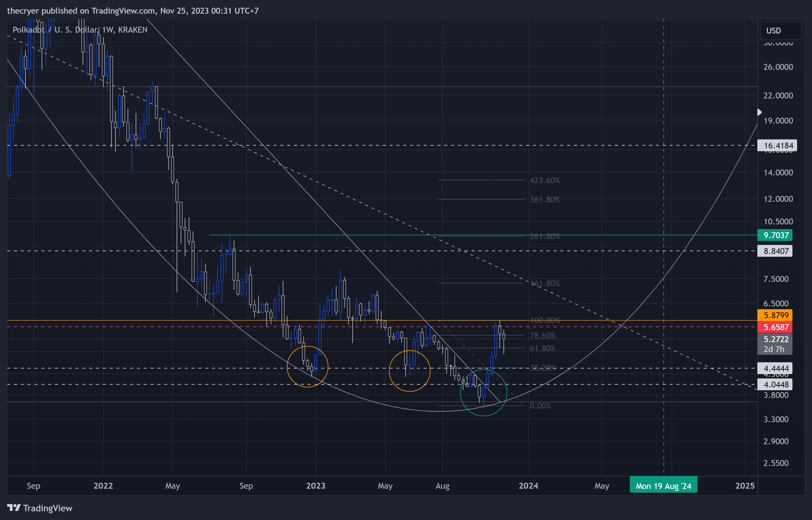
Task: Click the 3.8000 price axis label
Action: tap(776, 395)
